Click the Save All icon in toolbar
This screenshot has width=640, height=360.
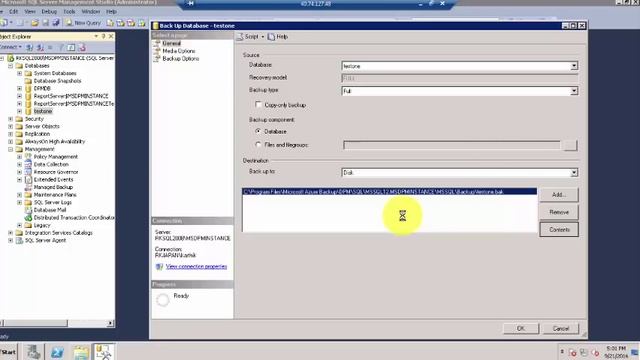56,23
